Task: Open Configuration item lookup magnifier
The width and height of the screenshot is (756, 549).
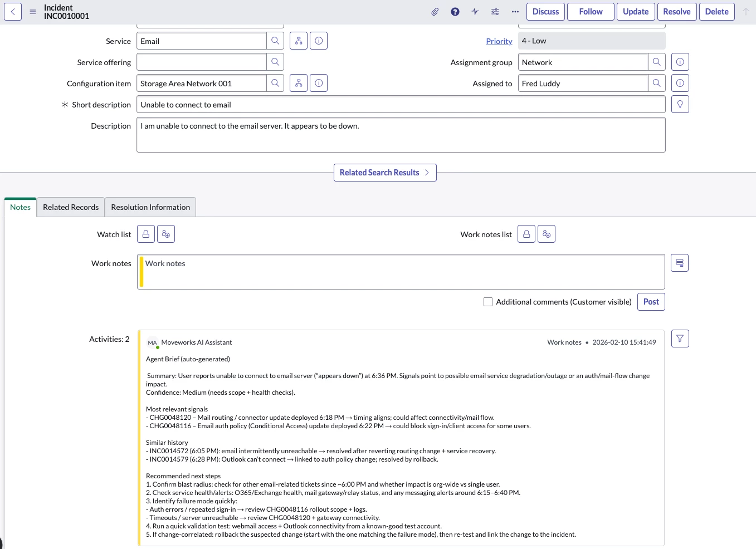Action: point(275,83)
